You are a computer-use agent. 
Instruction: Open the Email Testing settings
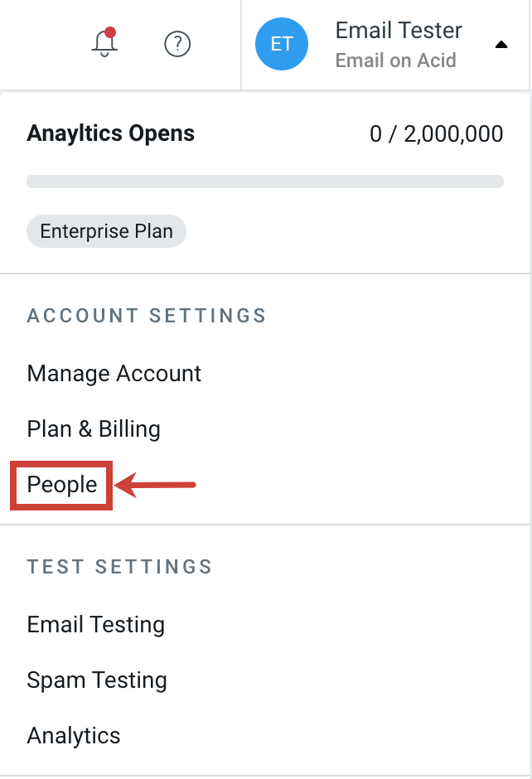[x=95, y=625]
